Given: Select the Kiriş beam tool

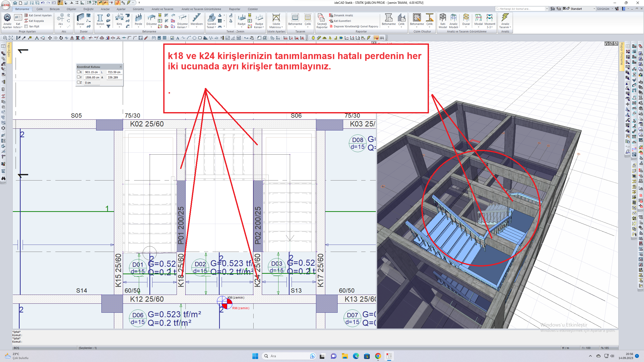Looking at the screenshot, I should [x=119, y=20].
